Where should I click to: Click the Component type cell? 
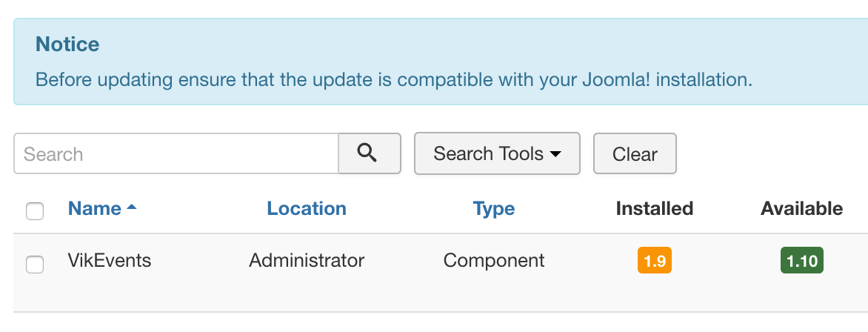pos(494,261)
